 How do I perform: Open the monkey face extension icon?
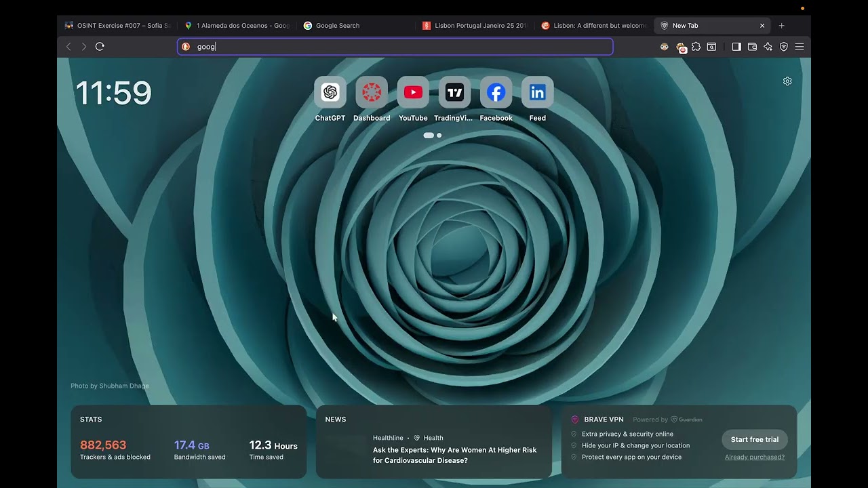(x=665, y=47)
